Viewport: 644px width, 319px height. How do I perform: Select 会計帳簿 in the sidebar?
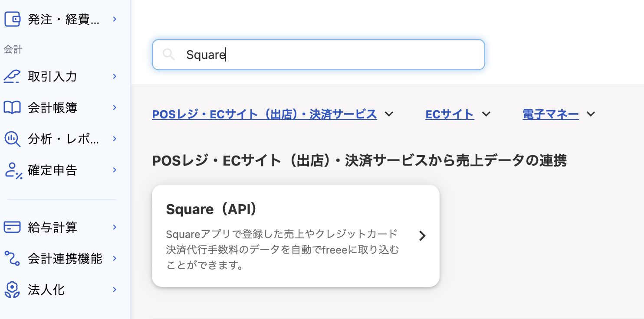click(x=53, y=107)
